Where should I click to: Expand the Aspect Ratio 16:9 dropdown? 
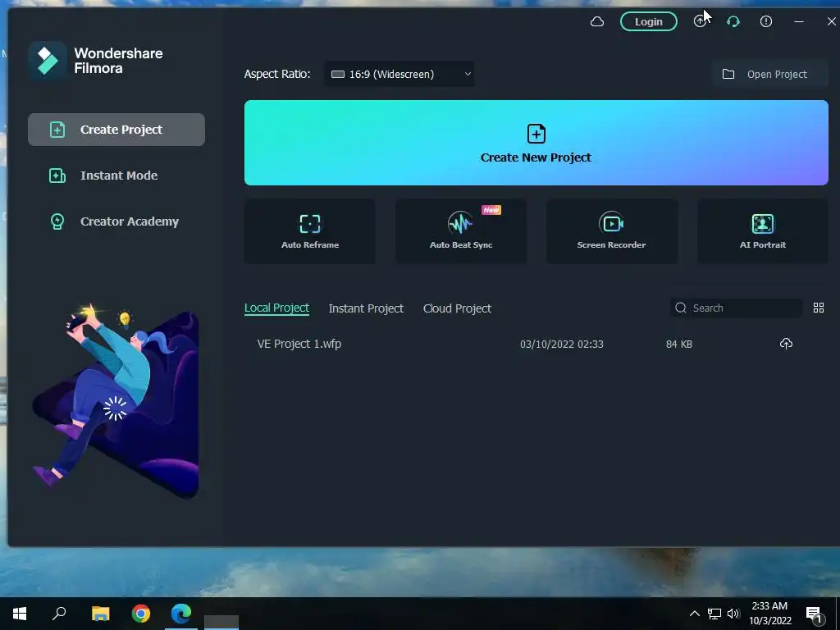click(x=399, y=74)
